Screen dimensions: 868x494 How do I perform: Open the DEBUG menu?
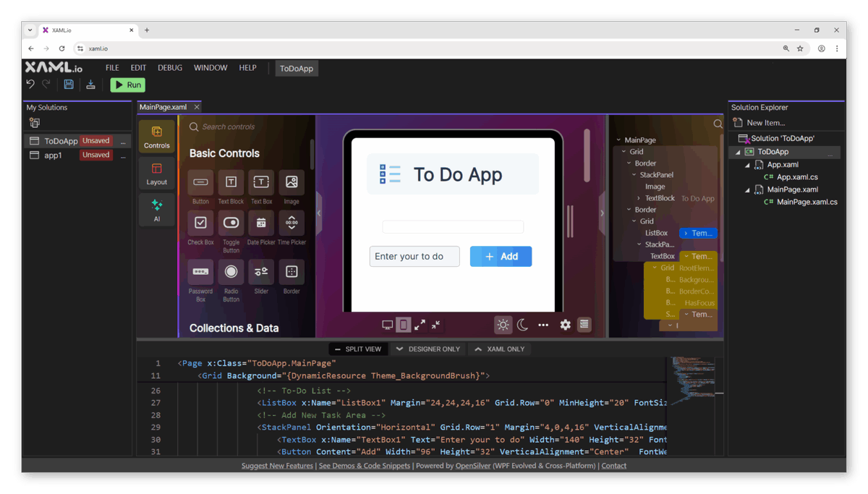point(170,68)
